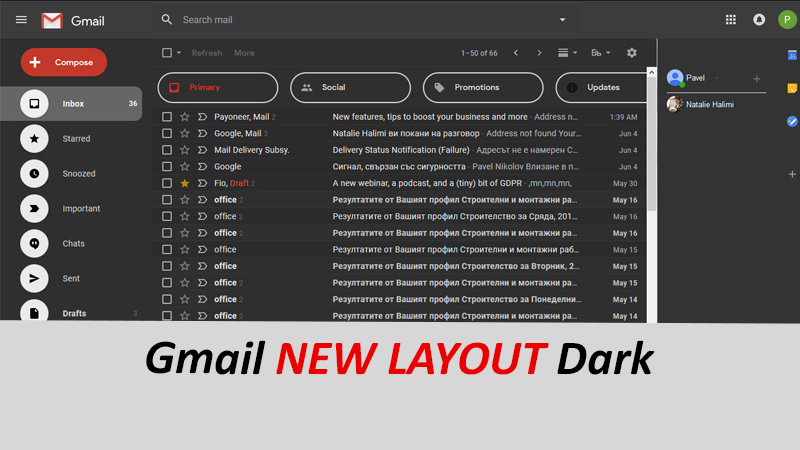Open the Inbox folder
800x450 pixels.
click(71, 104)
